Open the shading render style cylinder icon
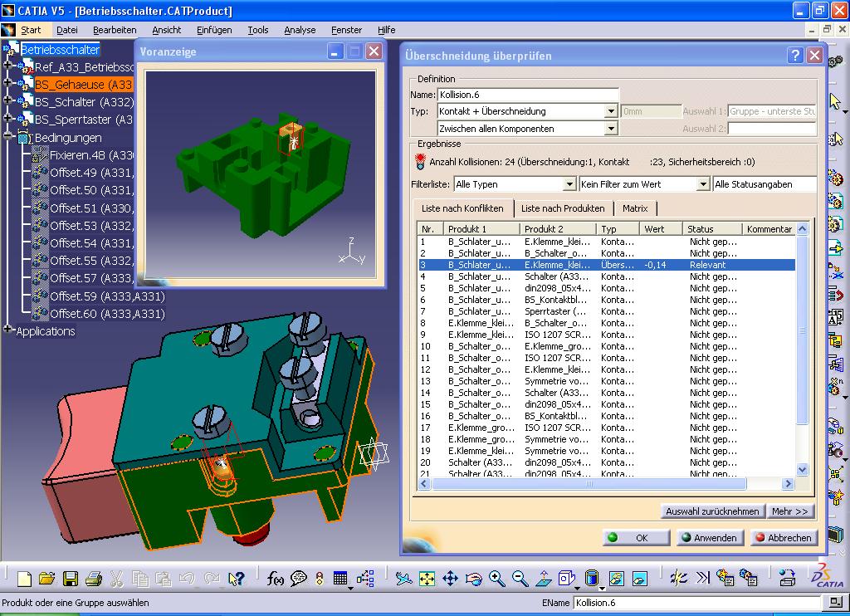This screenshot has height=616, width=850. coord(592,579)
